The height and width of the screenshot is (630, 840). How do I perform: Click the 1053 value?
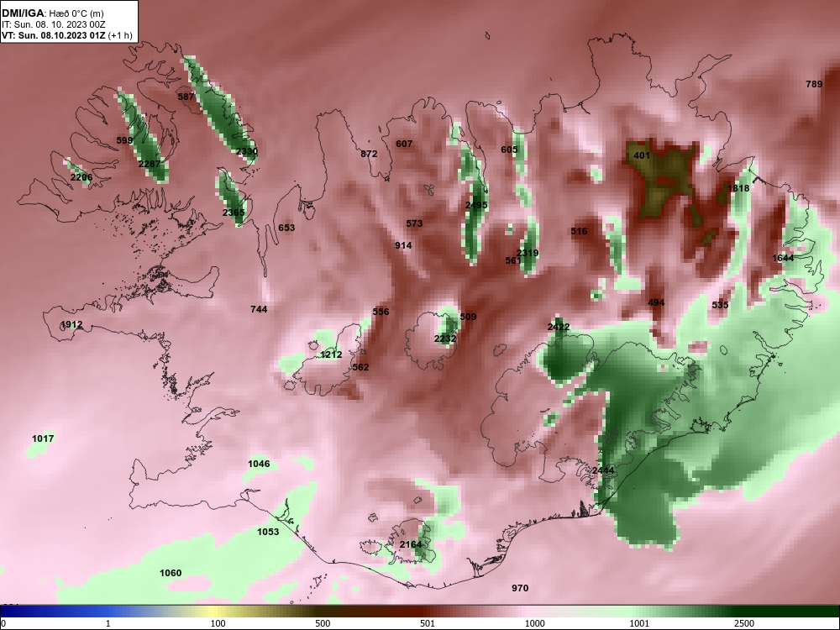coord(268,532)
